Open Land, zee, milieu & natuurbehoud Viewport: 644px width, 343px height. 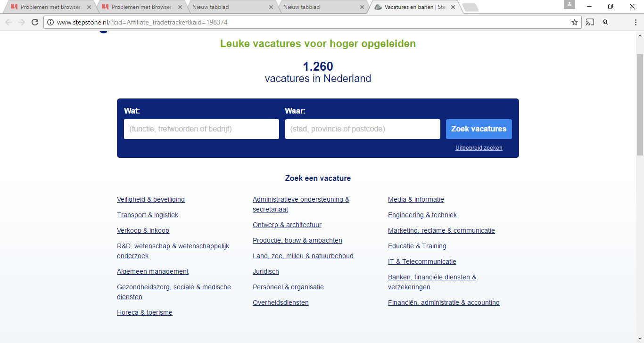point(303,256)
